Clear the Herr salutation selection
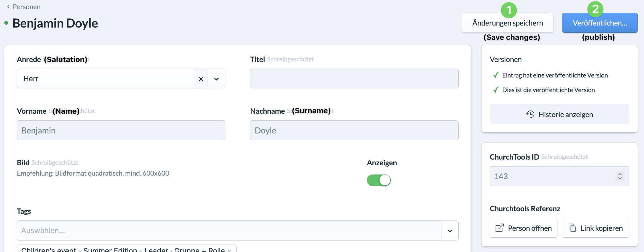 (201, 79)
